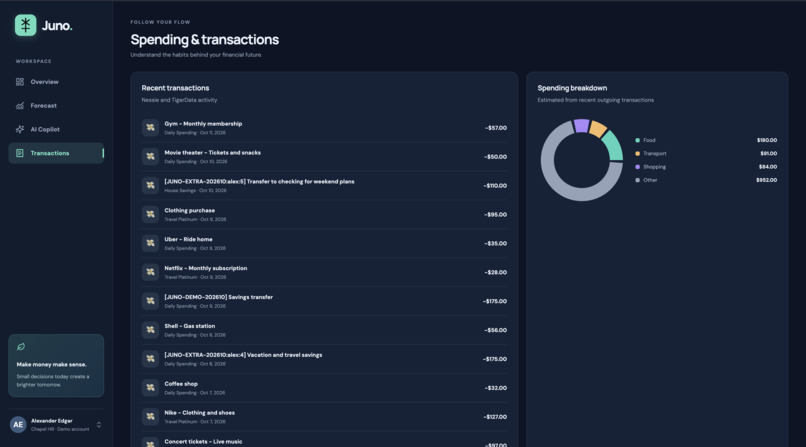Click the 'Recent transactions' heading
The height and width of the screenshot is (447, 806).
(175, 88)
